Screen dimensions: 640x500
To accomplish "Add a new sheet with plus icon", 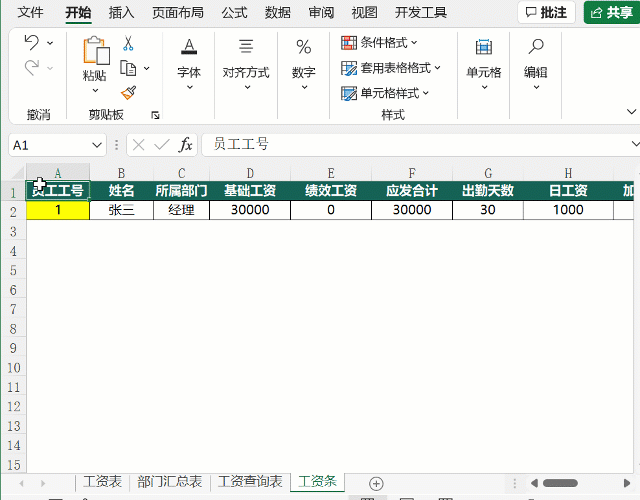I will 376,484.
